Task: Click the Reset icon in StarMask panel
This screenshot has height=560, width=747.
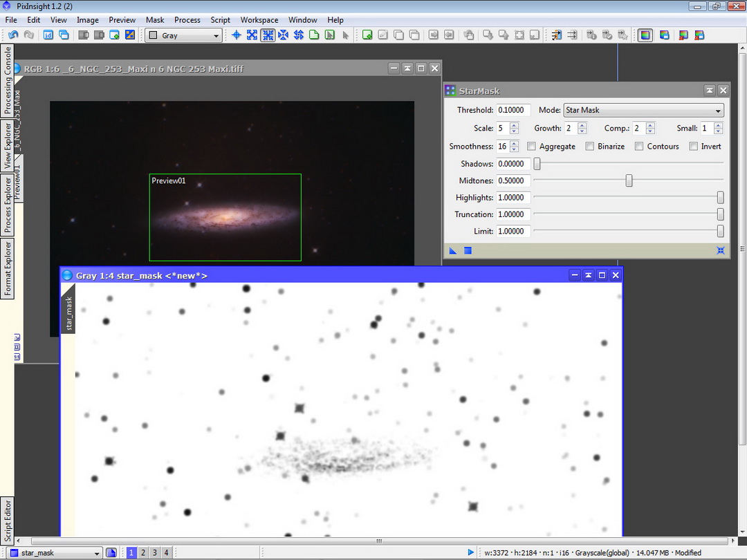Action: pos(721,250)
